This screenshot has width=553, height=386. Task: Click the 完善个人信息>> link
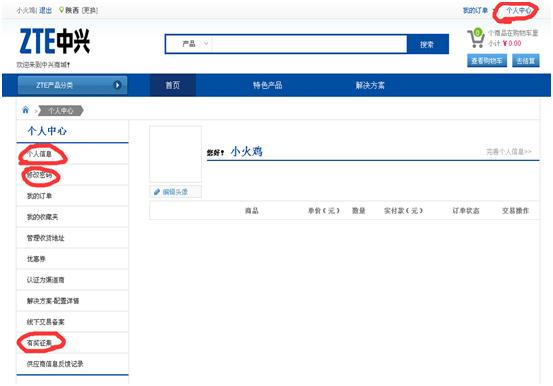click(509, 152)
